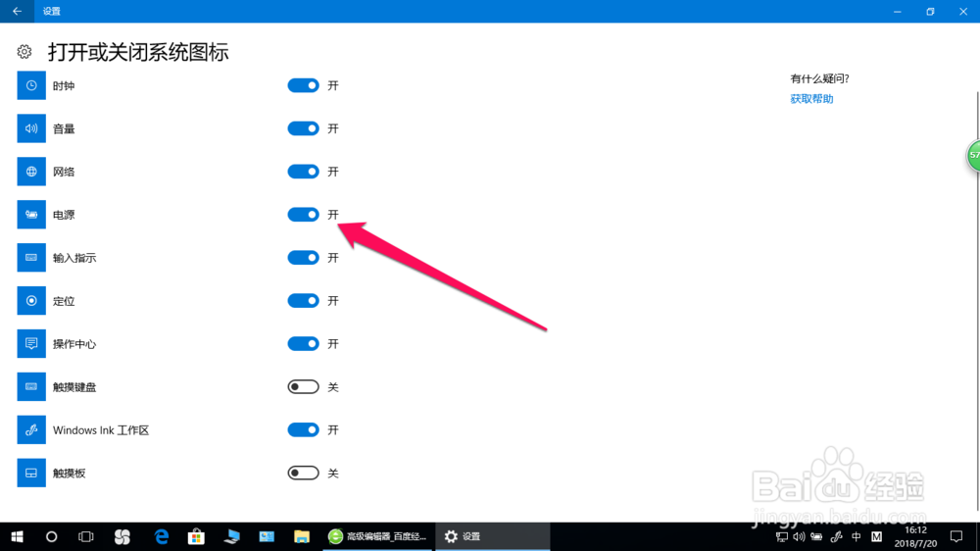980x551 pixels.
Task: Click the tray volume speaker icon
Action: pos(799,536)
